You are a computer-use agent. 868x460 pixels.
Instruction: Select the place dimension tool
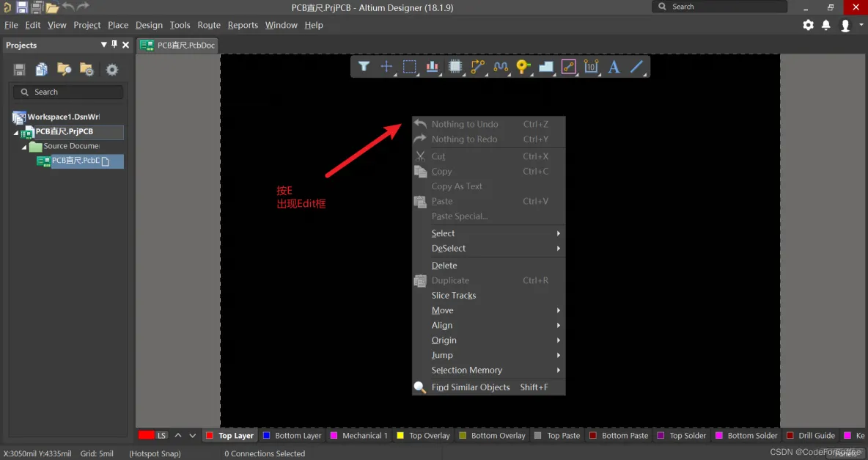pyautogui.click(x=591, y=67)
